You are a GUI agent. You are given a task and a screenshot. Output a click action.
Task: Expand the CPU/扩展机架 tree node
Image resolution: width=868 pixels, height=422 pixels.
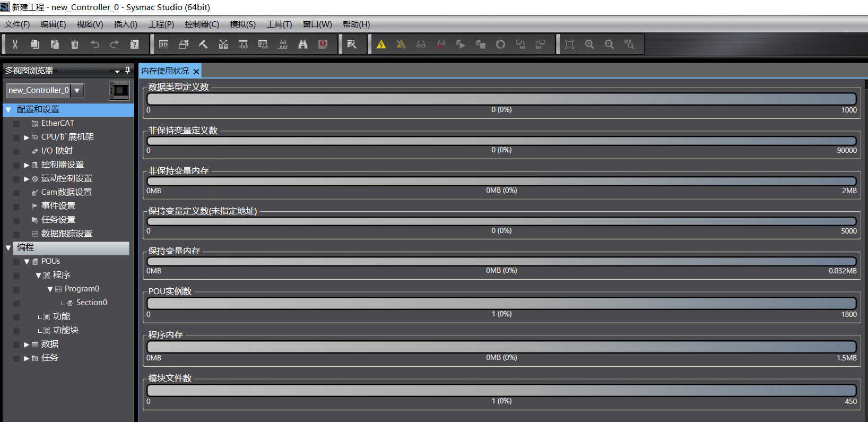[27, 137]
